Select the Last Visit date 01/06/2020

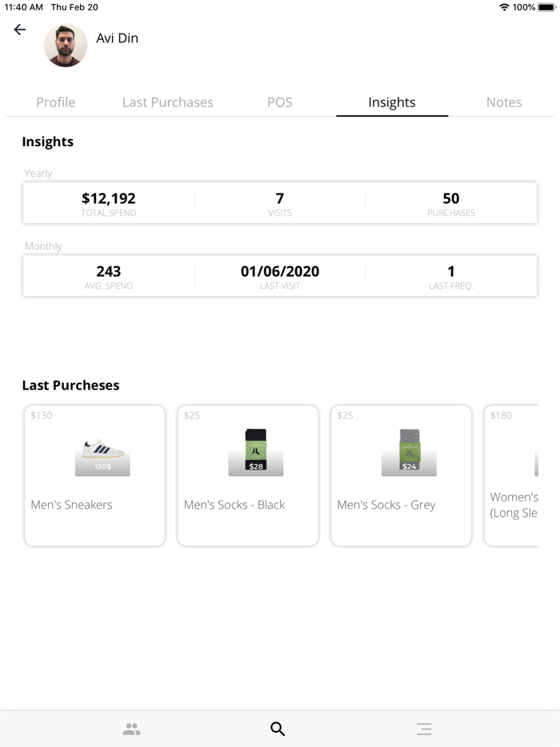[280, 271]
